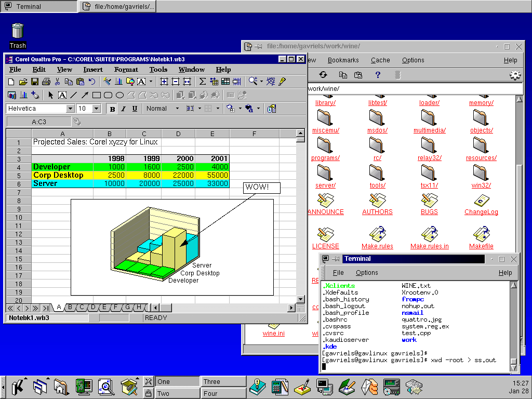Switch to virtual desktop Three
Viewport: 532px width, 399px height.
coord(223,381)
